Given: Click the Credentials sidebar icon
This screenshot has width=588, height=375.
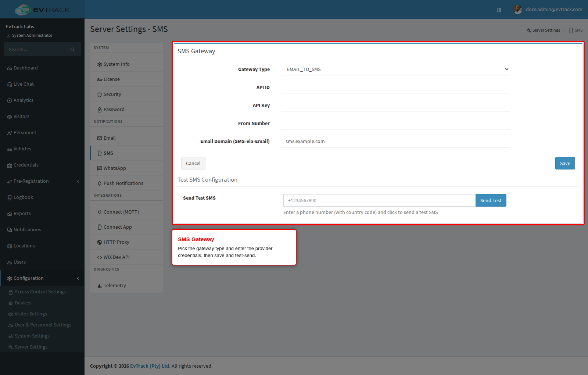Looking at the screenshot, I should (x=10, y=165).
